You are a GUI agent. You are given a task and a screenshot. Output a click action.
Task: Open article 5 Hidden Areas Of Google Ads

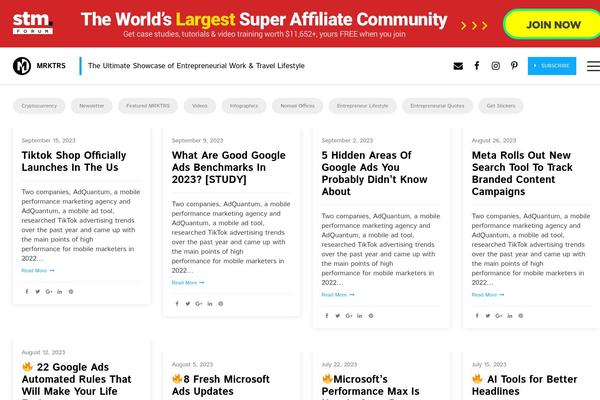click(374, 173)
